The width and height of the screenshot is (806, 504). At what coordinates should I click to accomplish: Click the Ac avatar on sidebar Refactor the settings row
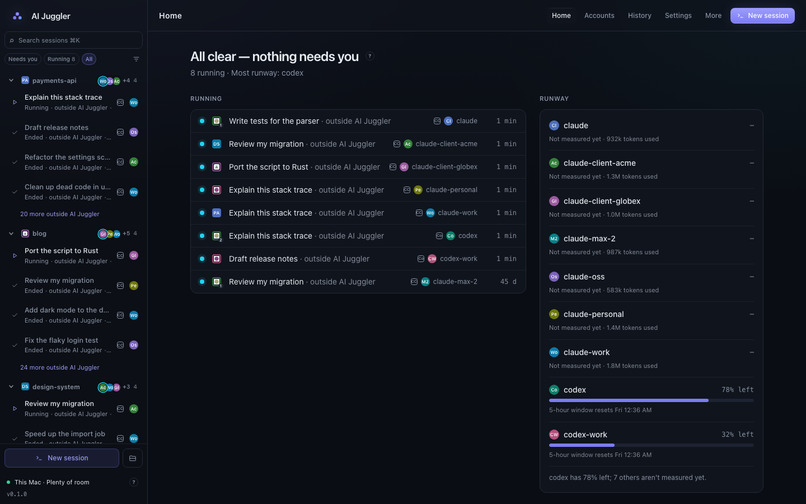(x=134, y=162)
